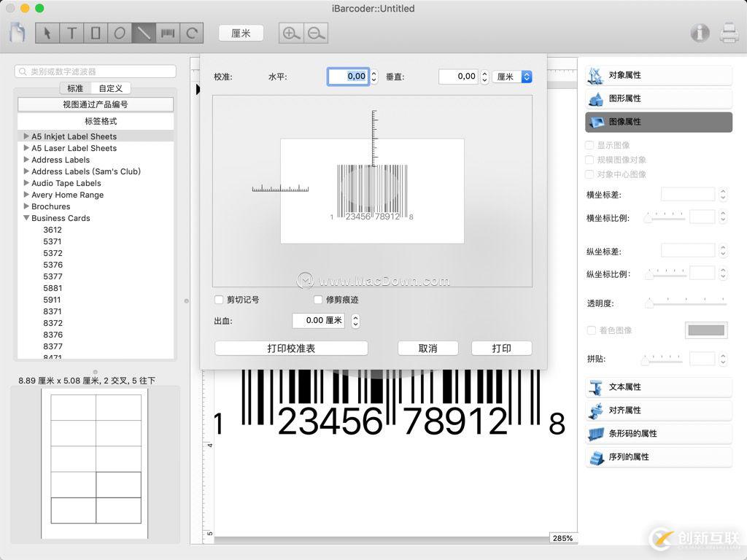The image size is (747, 560).
Task: Click the printer icon at top right
Action: click(x=729, y=33)
